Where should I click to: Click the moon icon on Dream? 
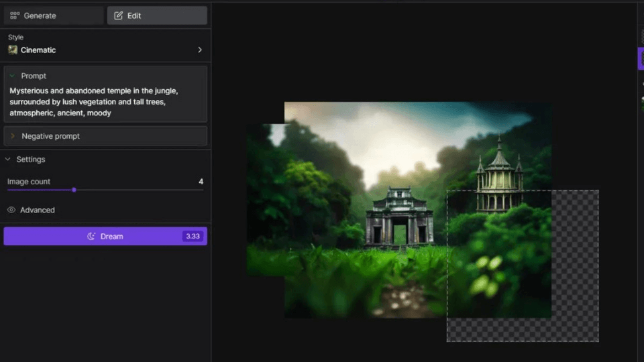click(x=91, y=236)
